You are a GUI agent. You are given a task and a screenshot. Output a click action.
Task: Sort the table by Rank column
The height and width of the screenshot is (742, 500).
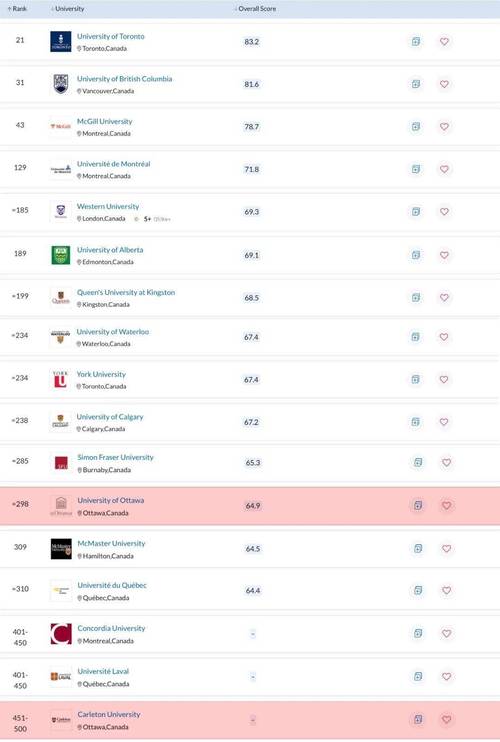point(18,9)
